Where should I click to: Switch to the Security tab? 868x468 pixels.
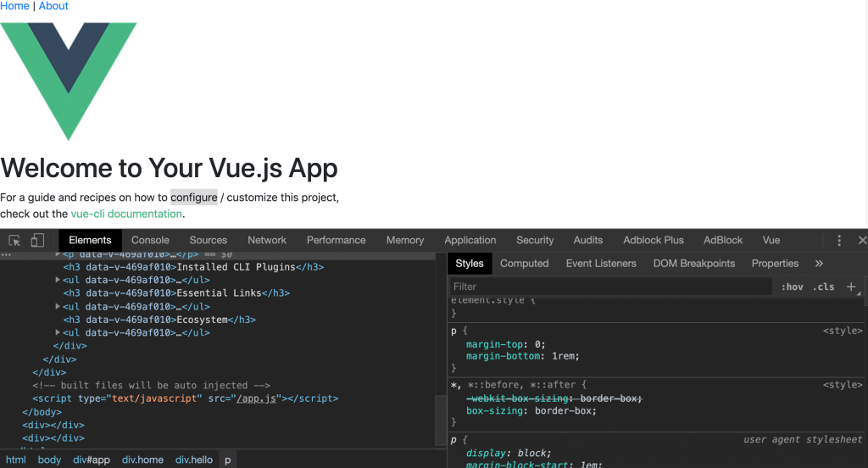click(535, 241)
